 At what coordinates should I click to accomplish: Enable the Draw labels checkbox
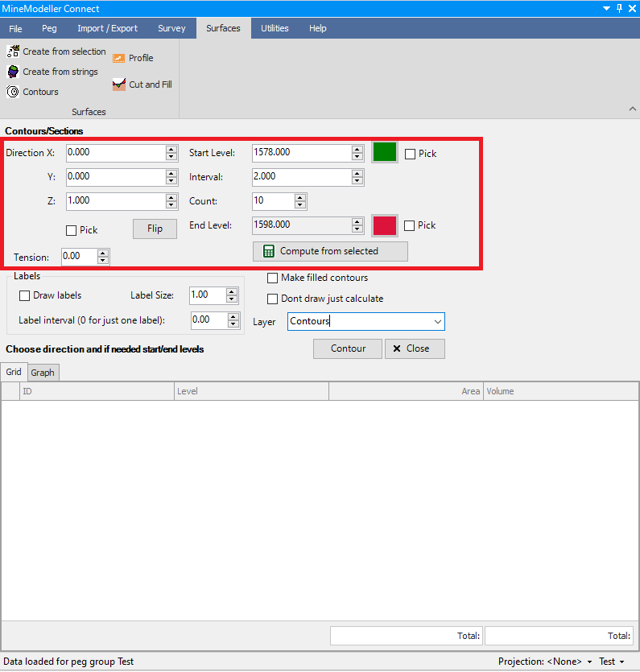point(24,295)
